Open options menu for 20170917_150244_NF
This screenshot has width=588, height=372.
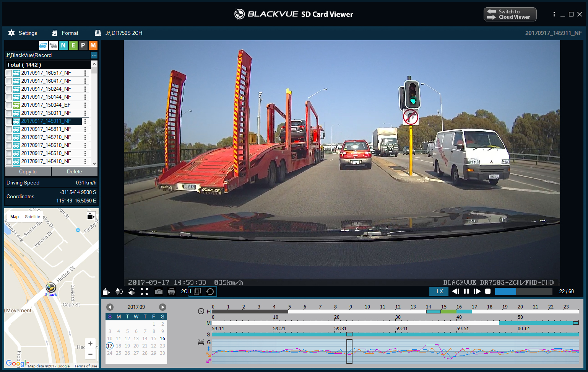coord(85,89)
